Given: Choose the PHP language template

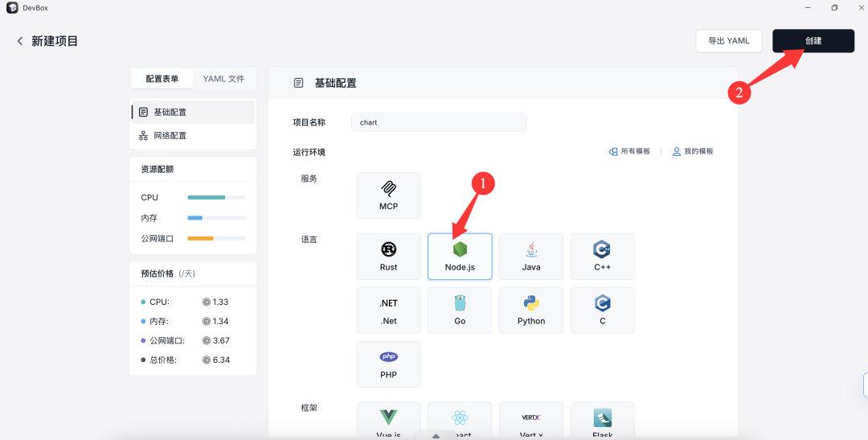Looking at the screenshot, I should pos(389,364).
